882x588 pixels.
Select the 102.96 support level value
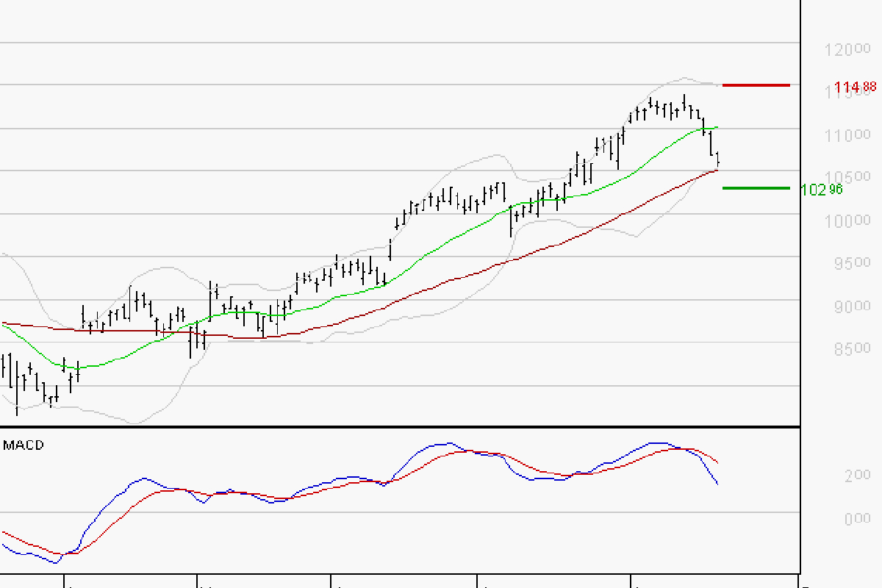point(821,190)
